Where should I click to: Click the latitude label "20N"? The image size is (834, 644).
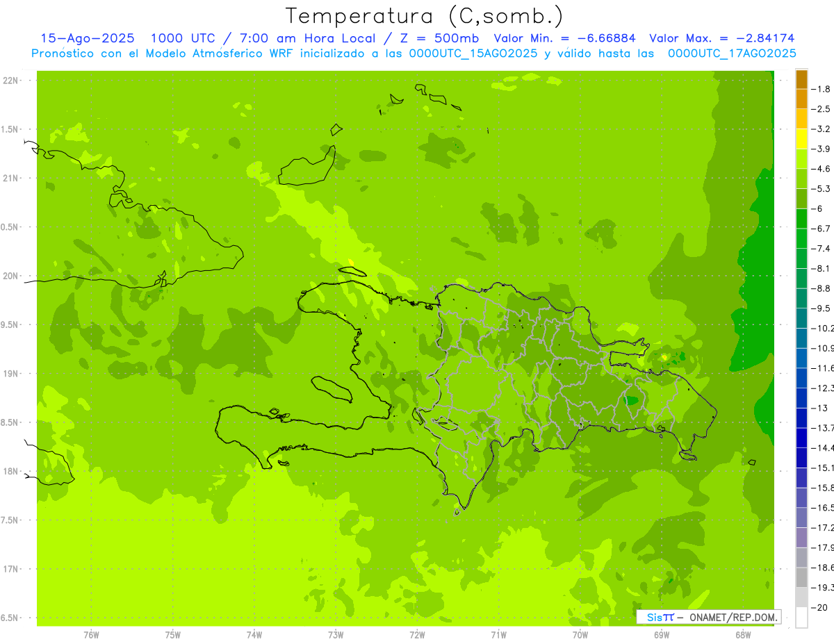(11, 276)
